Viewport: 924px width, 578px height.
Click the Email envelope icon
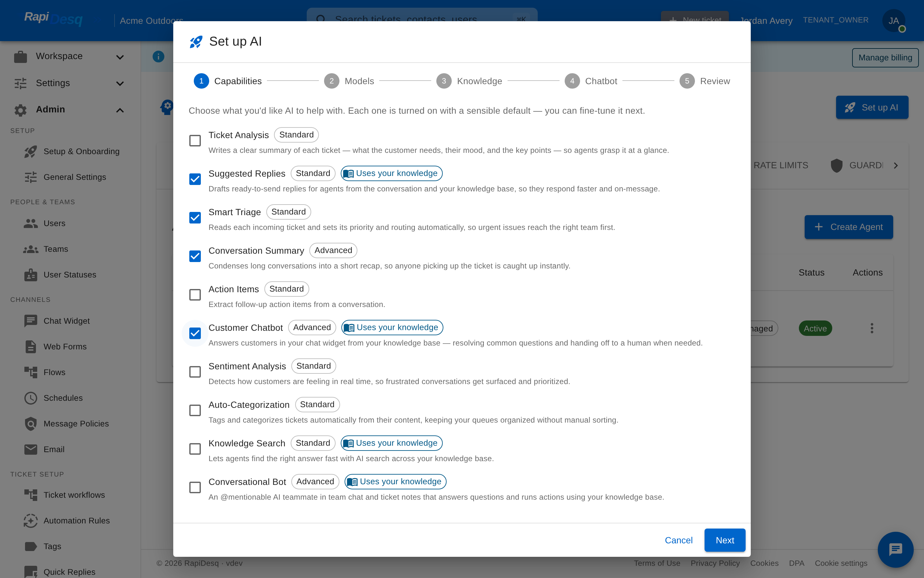pos(30,449)
